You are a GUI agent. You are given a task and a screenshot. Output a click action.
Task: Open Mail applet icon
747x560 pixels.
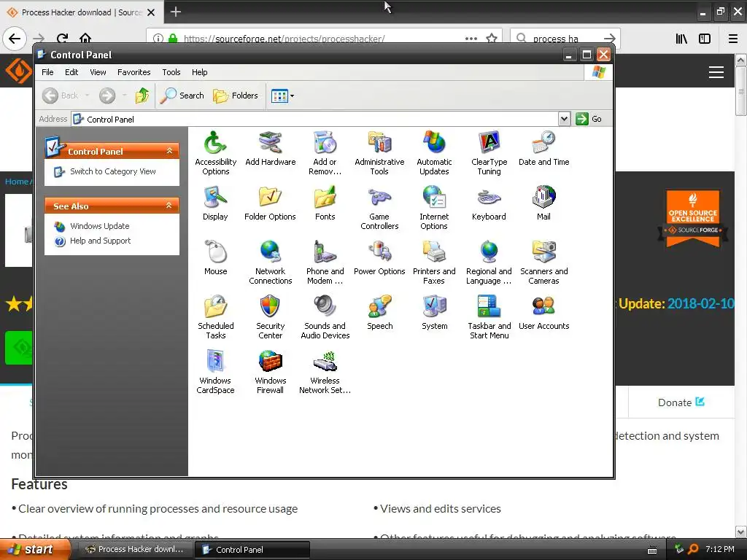[x=543, y=203]
